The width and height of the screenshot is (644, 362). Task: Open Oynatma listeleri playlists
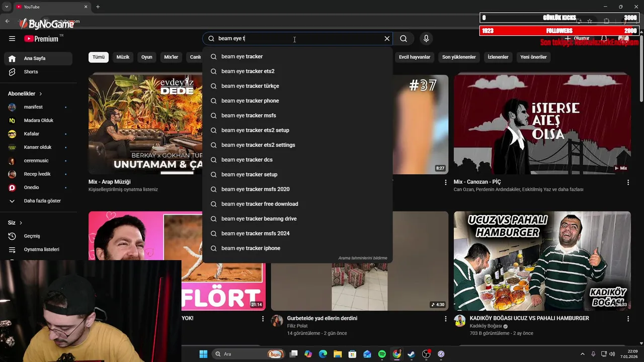tap(38, 249)
